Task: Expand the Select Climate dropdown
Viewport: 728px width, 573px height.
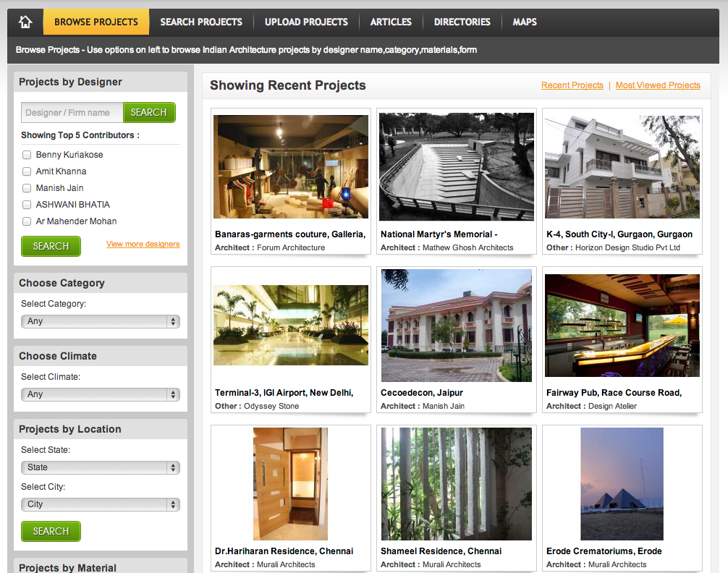Action: 101,394
